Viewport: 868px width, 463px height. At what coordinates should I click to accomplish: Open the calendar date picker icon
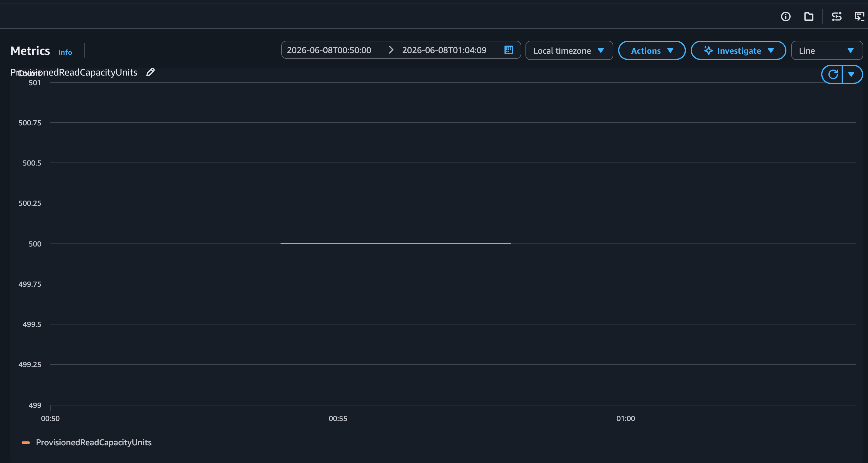508,50
